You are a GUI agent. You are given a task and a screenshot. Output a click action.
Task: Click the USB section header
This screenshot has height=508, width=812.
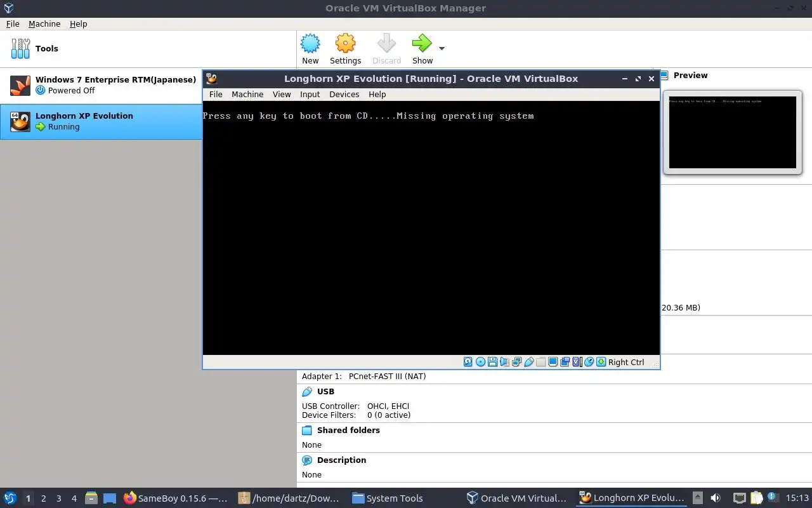tap(325, 392)
